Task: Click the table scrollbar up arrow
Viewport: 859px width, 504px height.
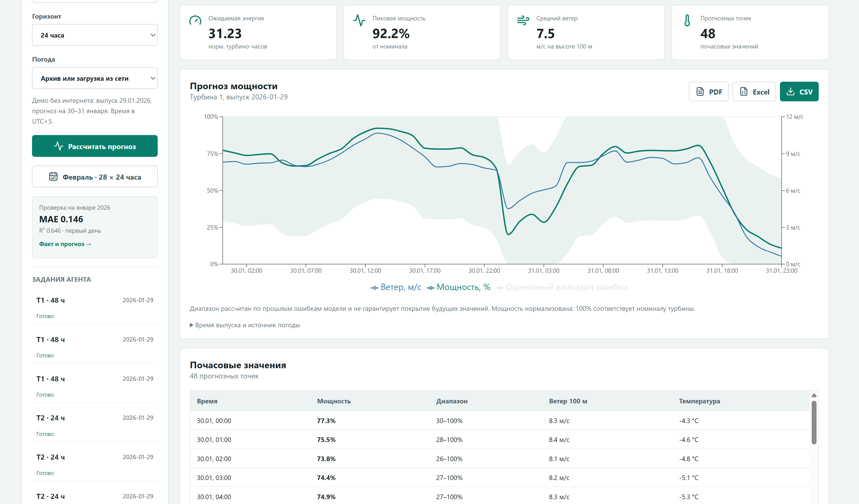Action: click(x=814, y=395)
